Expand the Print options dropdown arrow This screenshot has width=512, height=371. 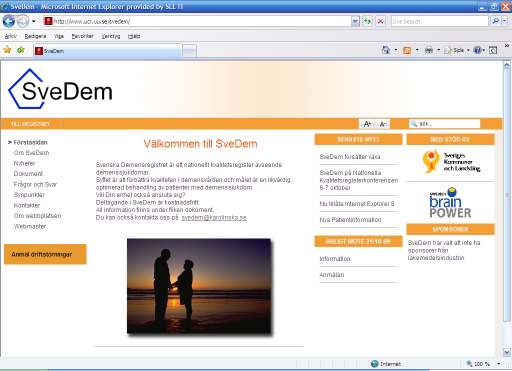(438, 50)
